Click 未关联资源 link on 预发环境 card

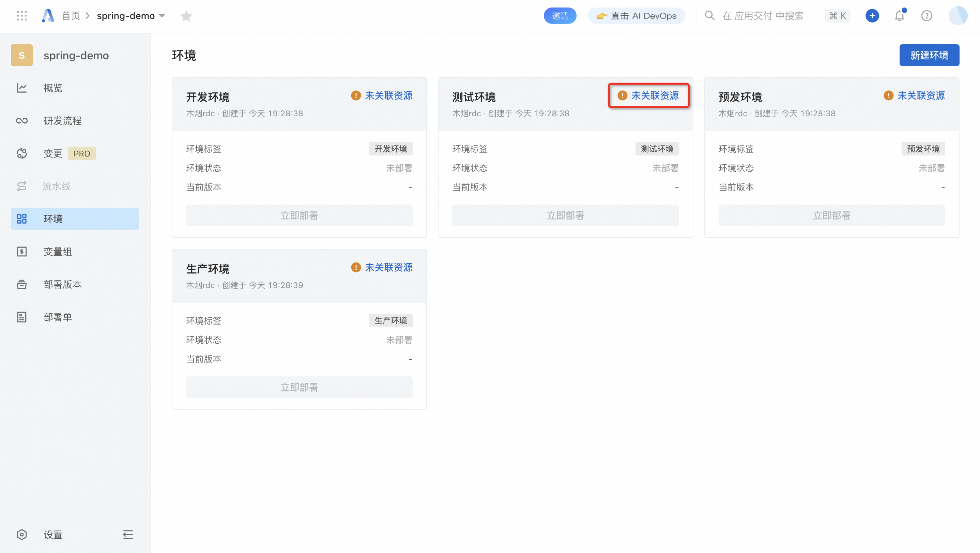[x=921, y=95]
